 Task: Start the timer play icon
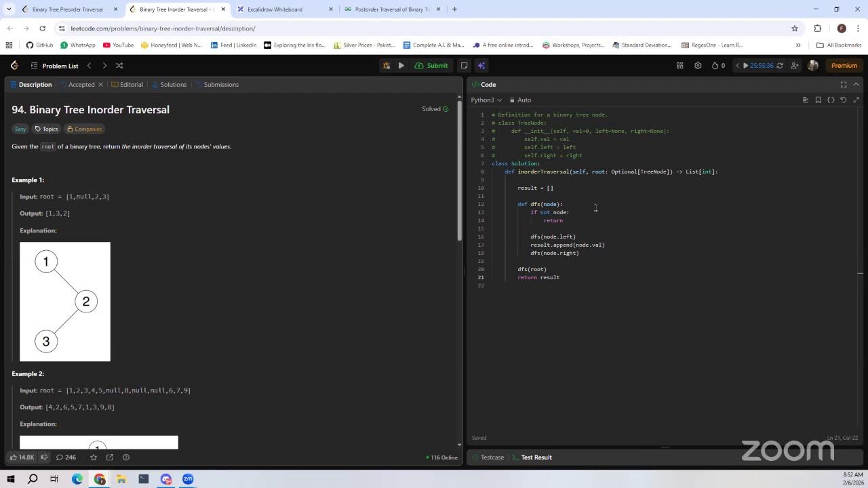point(746,66)
